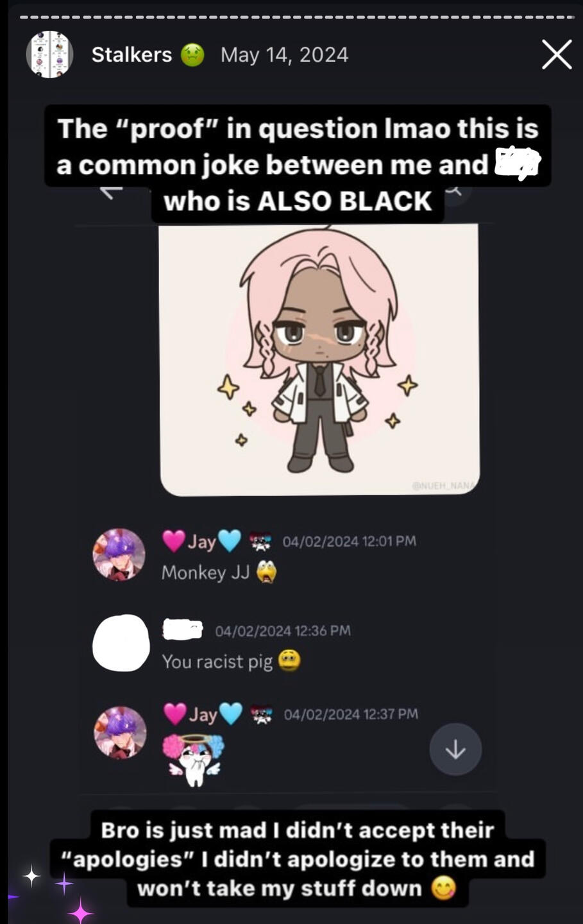The width and height of the screenshot is (583, 924).
Task: Open Jay's avatar on the Monkey JJ message
Action: pyautogui.click(x=119, y=554)
